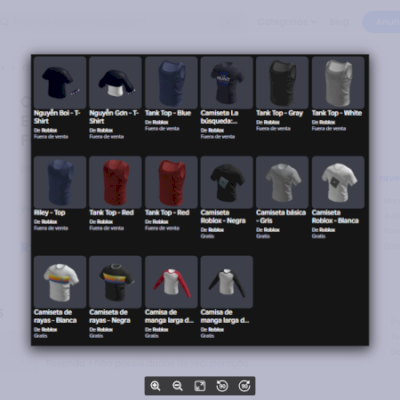Select the red-sleeved long shirt thumbnail
This screenshot has width=400, height=400.
tap(171, 282)
